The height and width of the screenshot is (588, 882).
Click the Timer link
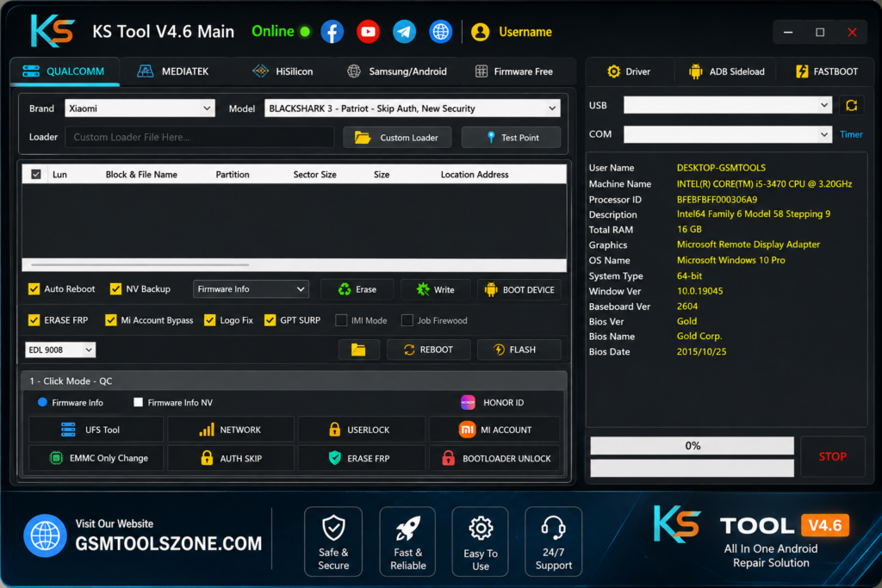tap(851, 134)
